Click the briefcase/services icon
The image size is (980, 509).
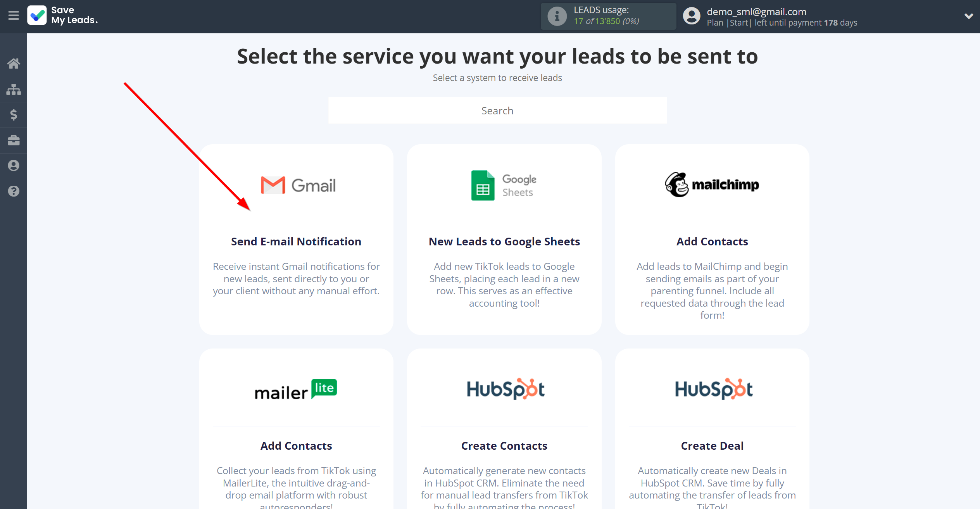pyautogui.click(x=14, y=140)
